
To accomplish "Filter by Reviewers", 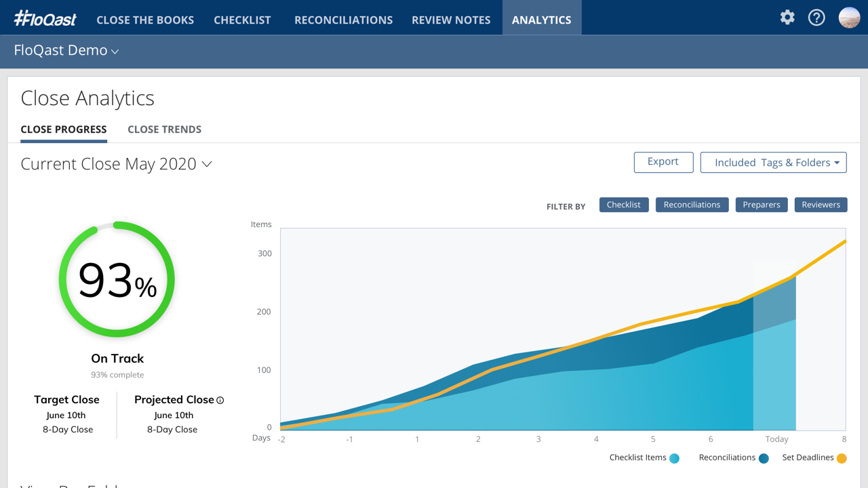I will pyautogui.click(x=821, y=205).
